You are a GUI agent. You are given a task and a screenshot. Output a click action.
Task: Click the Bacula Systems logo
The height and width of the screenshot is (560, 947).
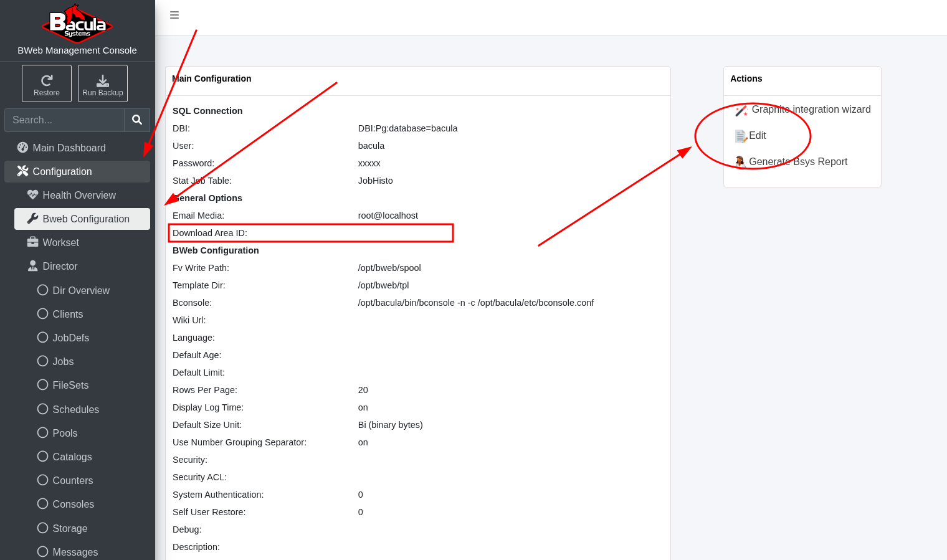(x=77, y=24)
